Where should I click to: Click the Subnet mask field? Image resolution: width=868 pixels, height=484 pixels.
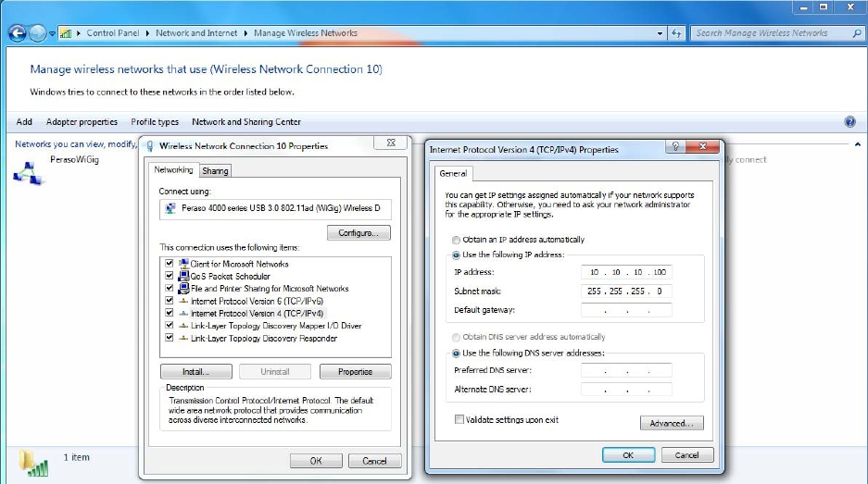(x=626, y=291)
